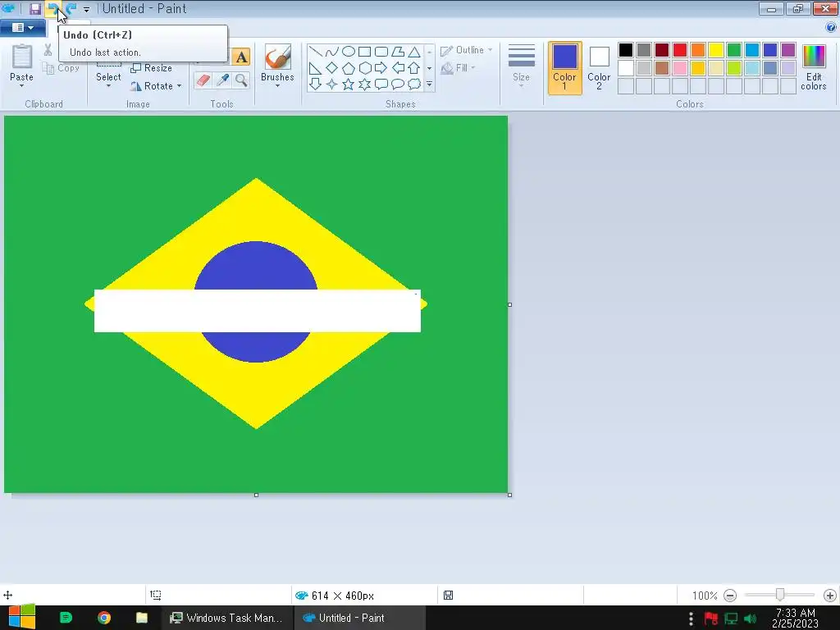This screenshot has width=840, height=630.
Task: Open the Customize Quick Access Toolbar arrow
Action: pyautogui.click(x=86, y=9)
